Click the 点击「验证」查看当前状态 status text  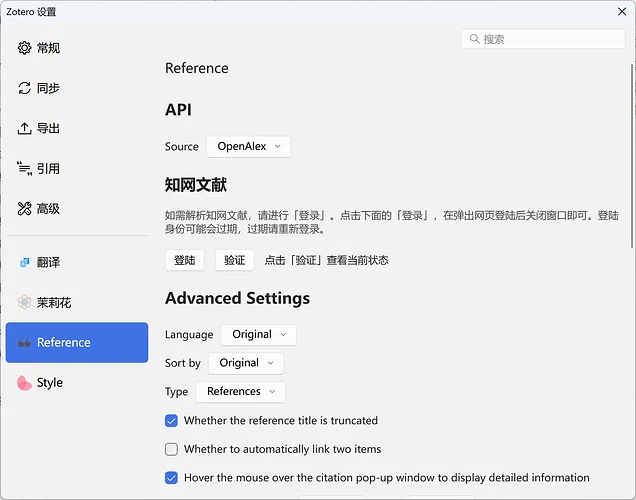(x=327, y=260)
